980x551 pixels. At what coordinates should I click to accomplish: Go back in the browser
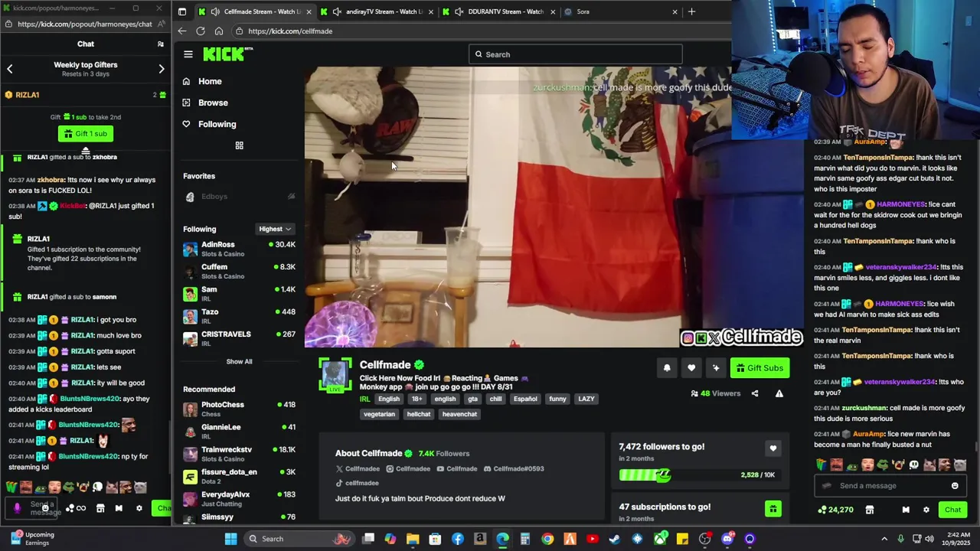(x=181, y=31)
